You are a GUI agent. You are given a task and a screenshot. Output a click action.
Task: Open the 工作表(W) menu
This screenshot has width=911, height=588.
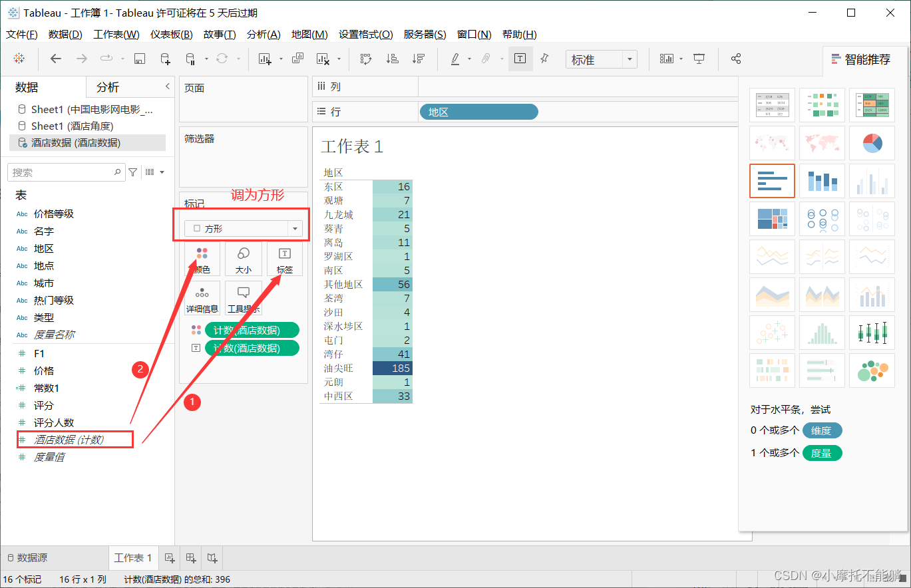pyautogui.click(x=116, y=35)
